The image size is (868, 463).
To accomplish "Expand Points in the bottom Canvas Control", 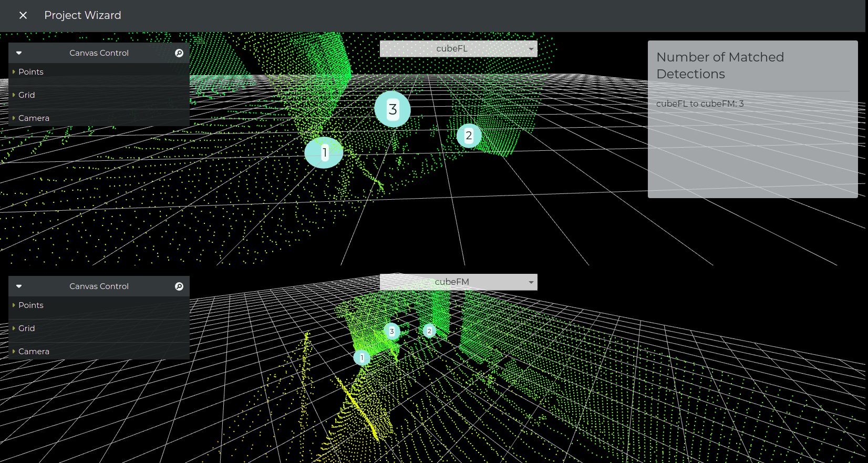I will [99, 305].
